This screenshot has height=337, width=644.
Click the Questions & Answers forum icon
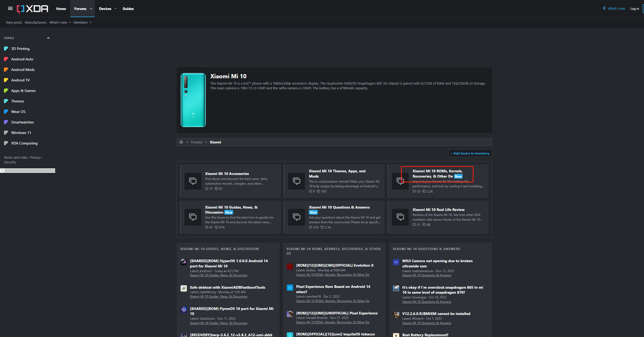(x=297, y=217)
